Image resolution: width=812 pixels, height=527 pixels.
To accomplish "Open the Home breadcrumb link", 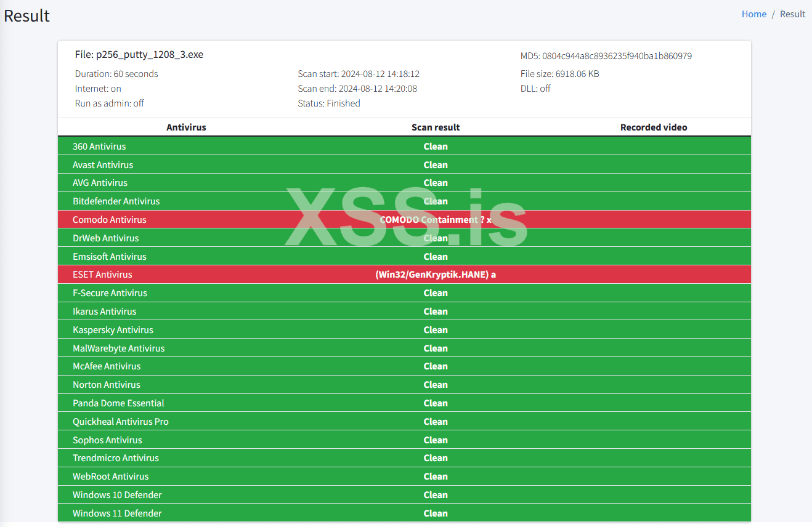I will 754,14.
